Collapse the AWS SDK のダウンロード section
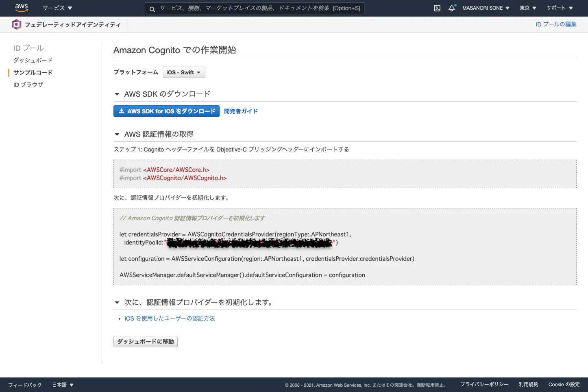The image size is (588, 392). 117,94
